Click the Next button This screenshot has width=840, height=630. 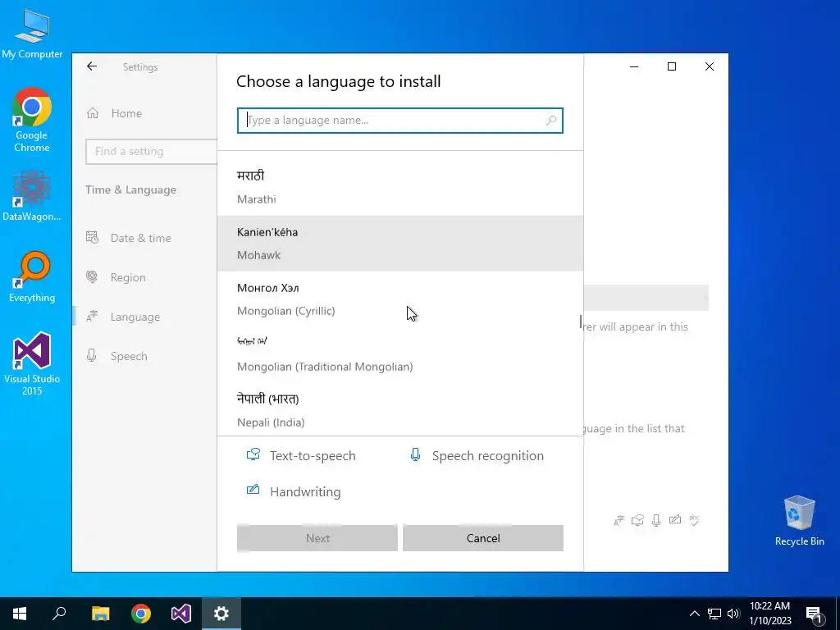(317, 538)
